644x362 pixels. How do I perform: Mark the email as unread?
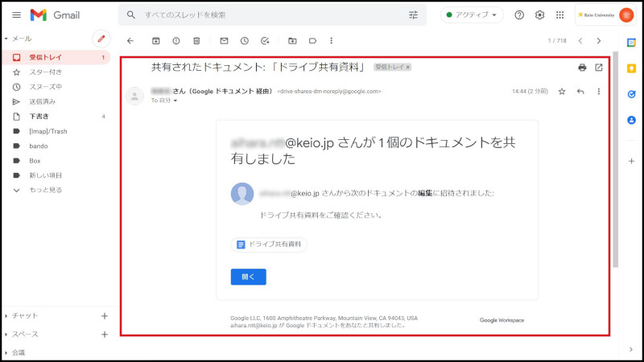point(224,40)
